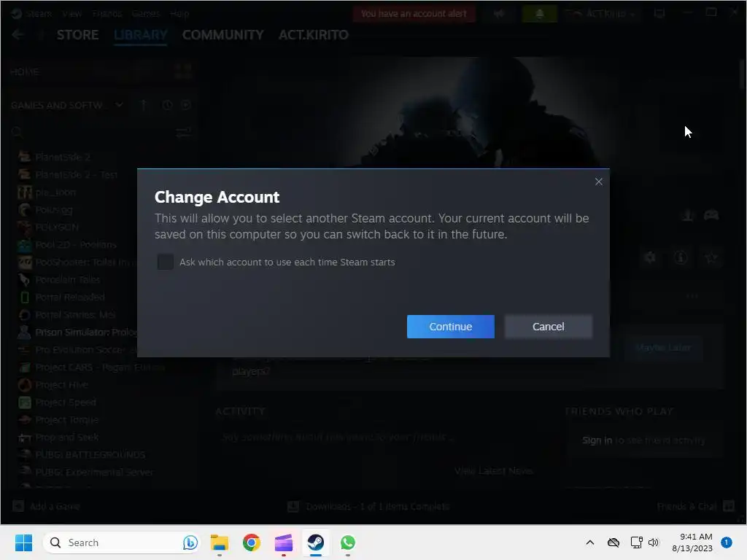This screenshot has height=560, width=747.
Task: Open Downloads status at the bottom bar
Action: (368, 506)
